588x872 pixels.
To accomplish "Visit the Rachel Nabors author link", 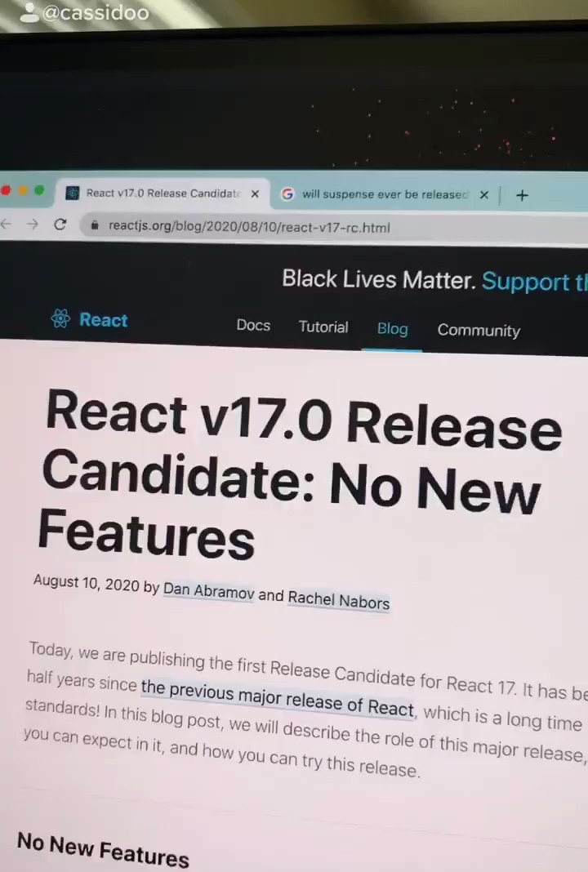I will click(338, 600).
